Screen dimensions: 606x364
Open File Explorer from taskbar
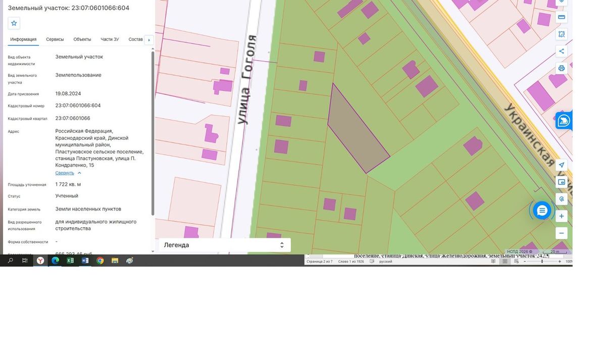[x=115, y=261]
